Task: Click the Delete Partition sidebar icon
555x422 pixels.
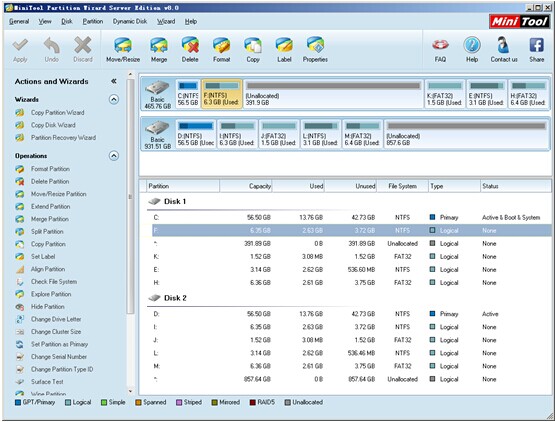Action: (x=20, y=181)
